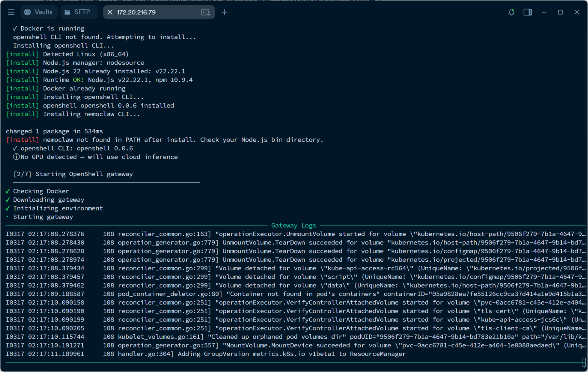
Task: Click the terminal cursor block at bottom right
Action: pos(583,362)
